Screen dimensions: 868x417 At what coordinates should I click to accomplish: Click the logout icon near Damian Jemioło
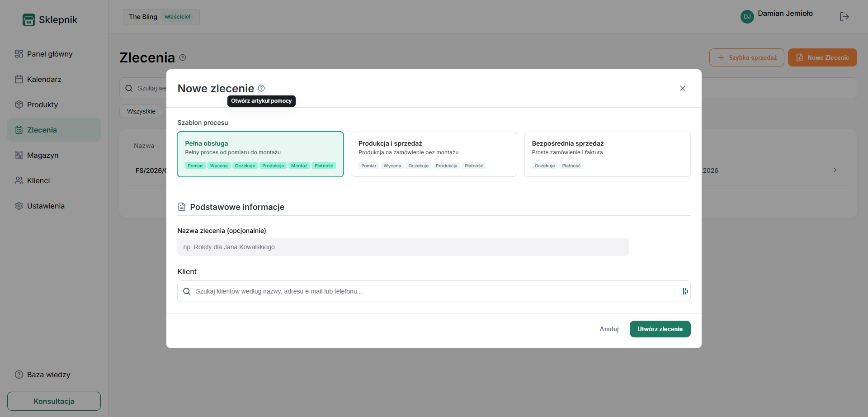(844, 17)
